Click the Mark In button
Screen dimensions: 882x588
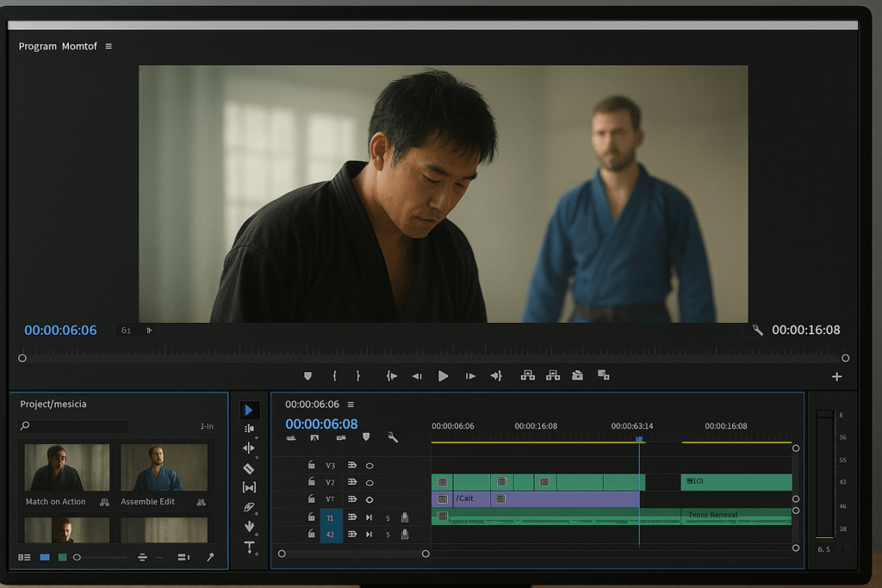click(x=334, y=375)
